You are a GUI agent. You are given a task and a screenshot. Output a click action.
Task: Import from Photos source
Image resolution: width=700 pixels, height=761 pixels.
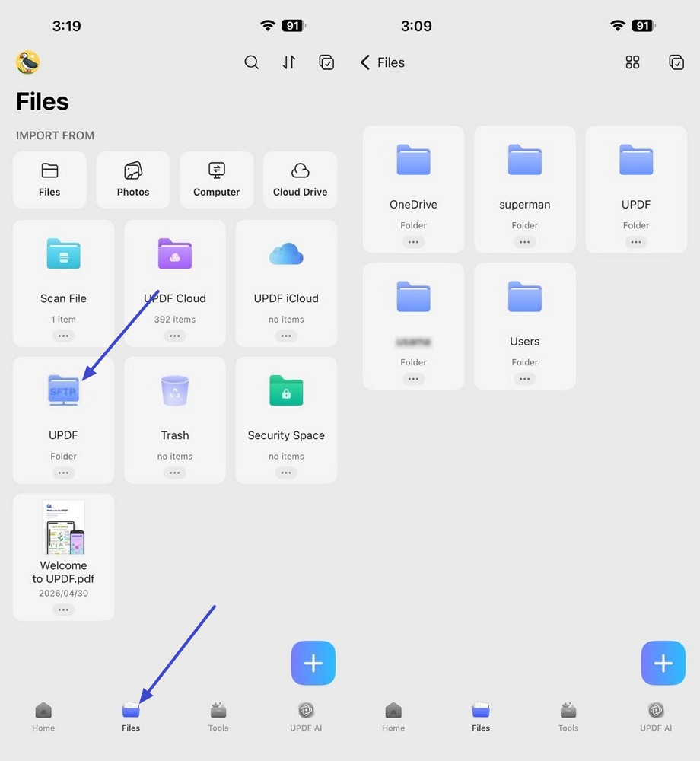coord(133,180)
